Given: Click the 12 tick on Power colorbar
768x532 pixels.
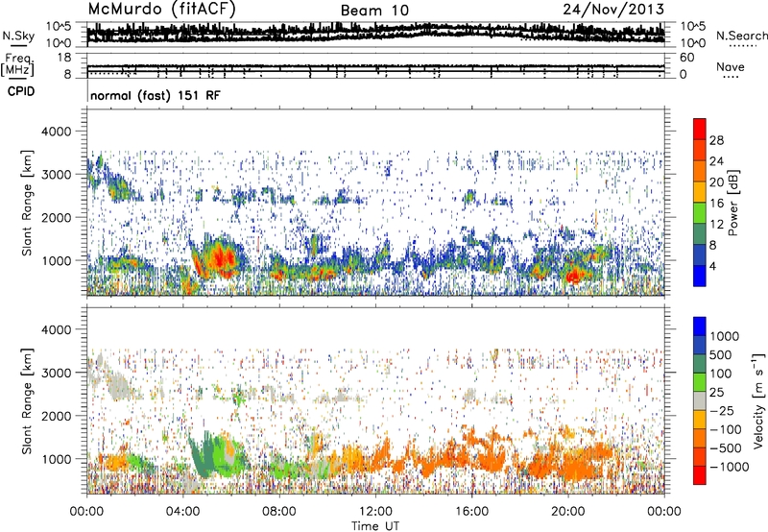Looking at the screenshot, I should (x=716, y=225).
